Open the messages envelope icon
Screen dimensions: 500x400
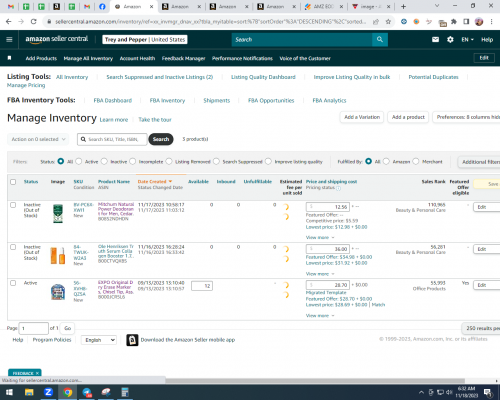click(x=435, y=40)
